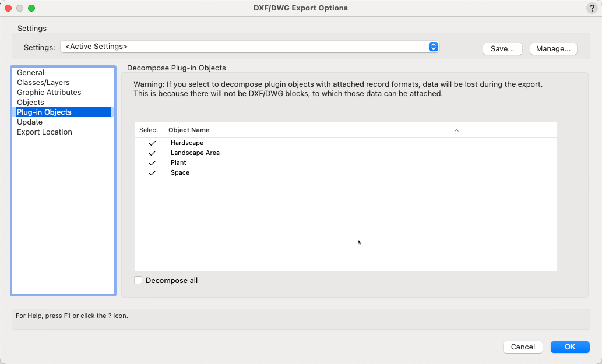602x364 pixels.
Task: Uncheck the Landscape Area object checkmark
Action: coord(152,153)
